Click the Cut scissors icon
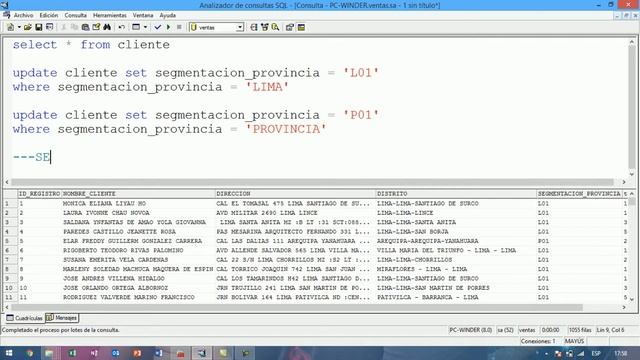This screenshot has width=640, height=360. [x=64, y=27]
